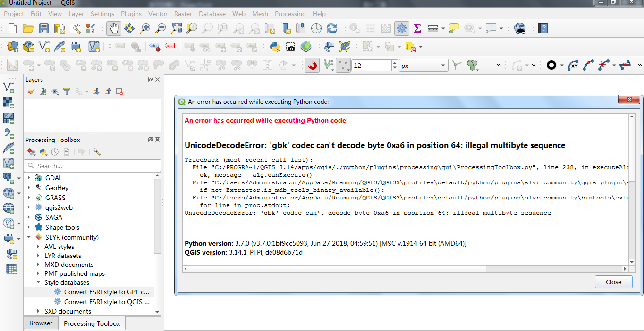Screen dimensions: 644x331
Task: Collapse the Style databases subgroup
Action: [39, 282]
